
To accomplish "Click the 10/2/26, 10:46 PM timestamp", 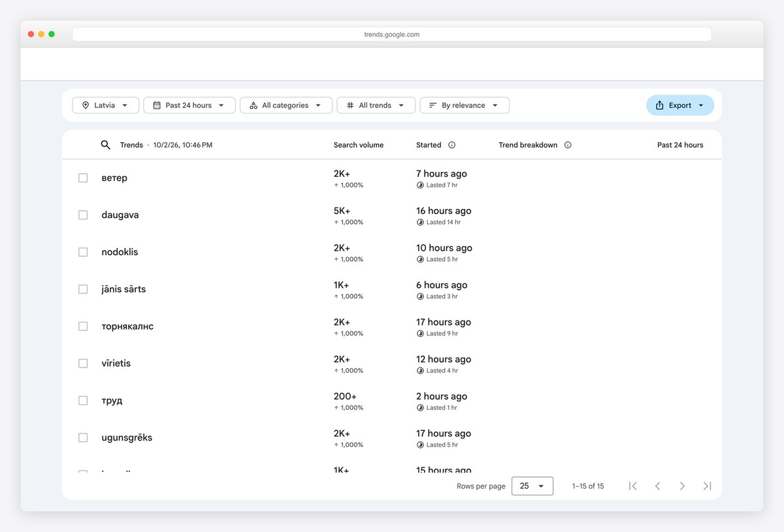I will (x=183, y=145).
